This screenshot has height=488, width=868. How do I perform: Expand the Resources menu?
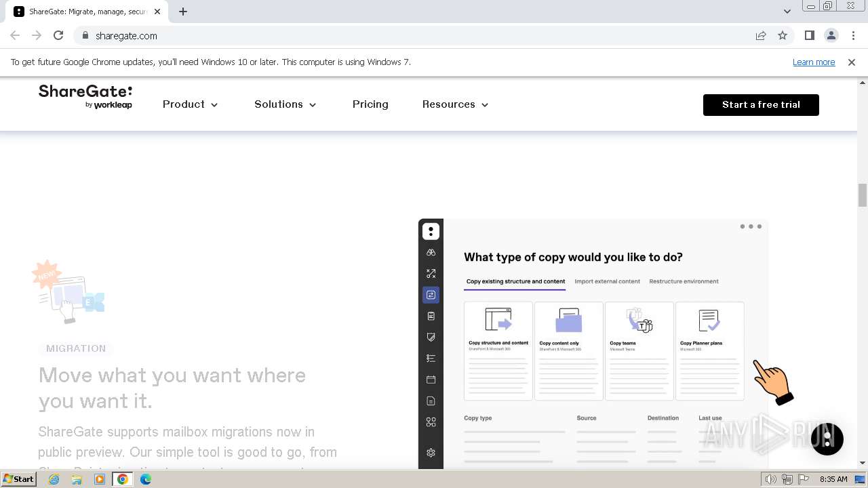pos(456,104)
